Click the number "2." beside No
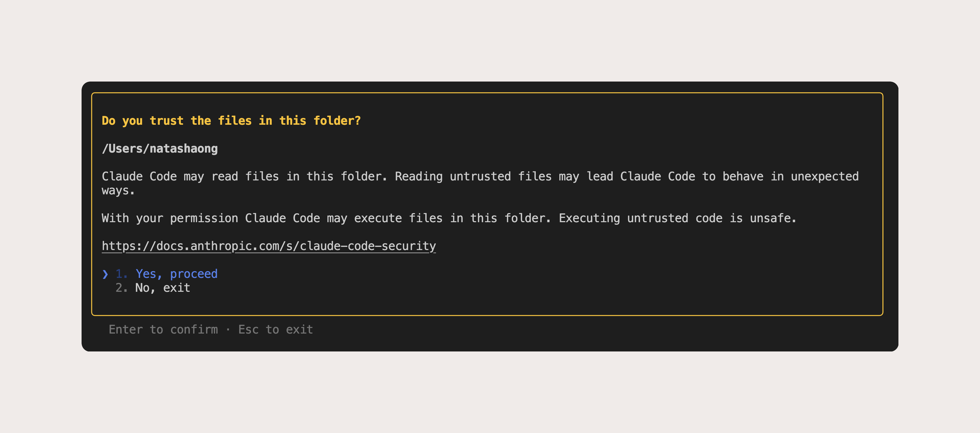 [121, 288]
